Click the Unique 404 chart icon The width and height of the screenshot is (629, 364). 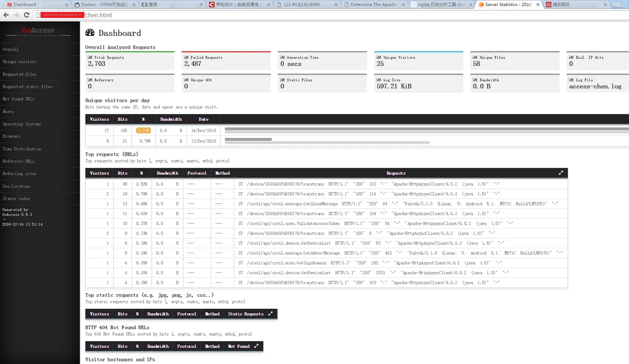click(x=186, y=80)
